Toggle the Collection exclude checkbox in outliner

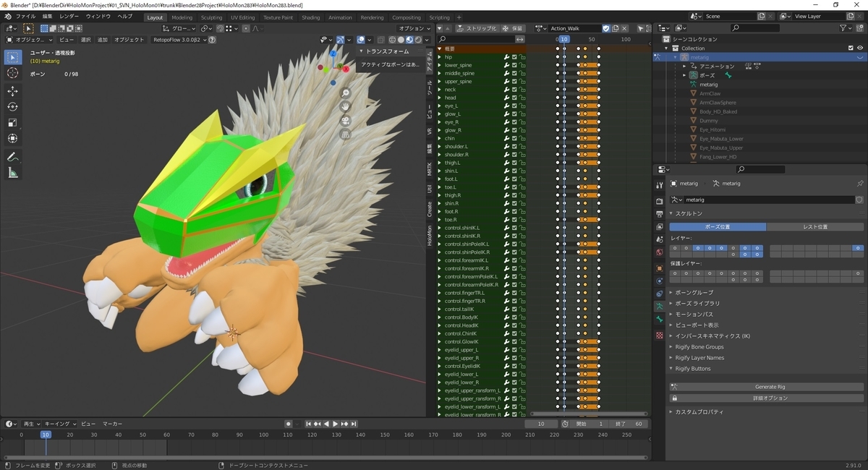tap(851, 48)
